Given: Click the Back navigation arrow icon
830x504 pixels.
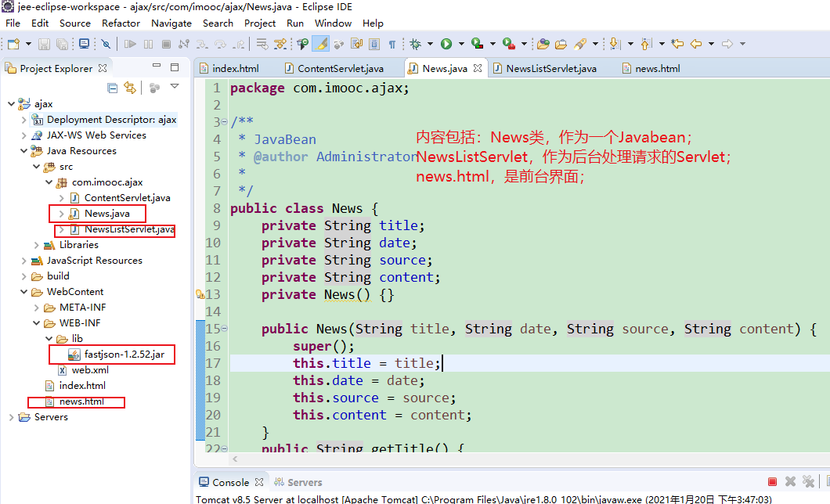Looking at the screenshot, I should [696, 44].
